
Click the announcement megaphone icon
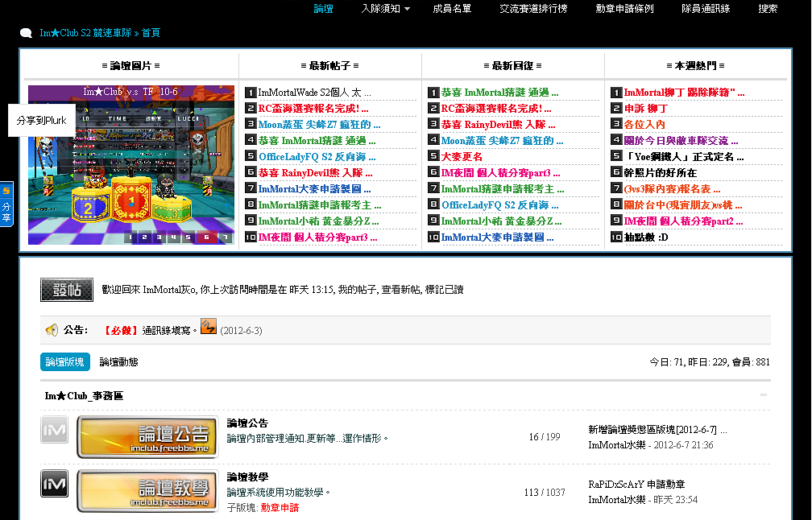(52, 330)
